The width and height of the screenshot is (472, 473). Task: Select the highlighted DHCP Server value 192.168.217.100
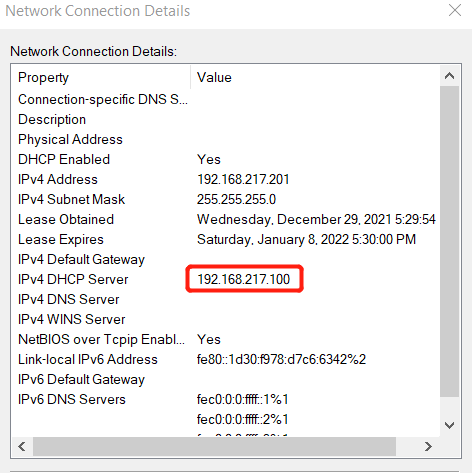click(x=244, y=279)
